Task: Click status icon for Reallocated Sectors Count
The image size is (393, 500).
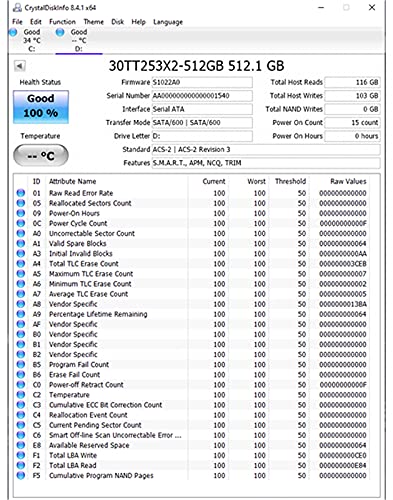Action: (x=21, y=203)
